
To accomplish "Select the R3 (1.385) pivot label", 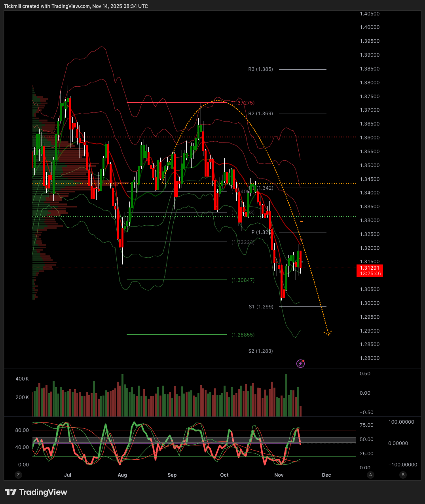I will (x=260, y=69).
